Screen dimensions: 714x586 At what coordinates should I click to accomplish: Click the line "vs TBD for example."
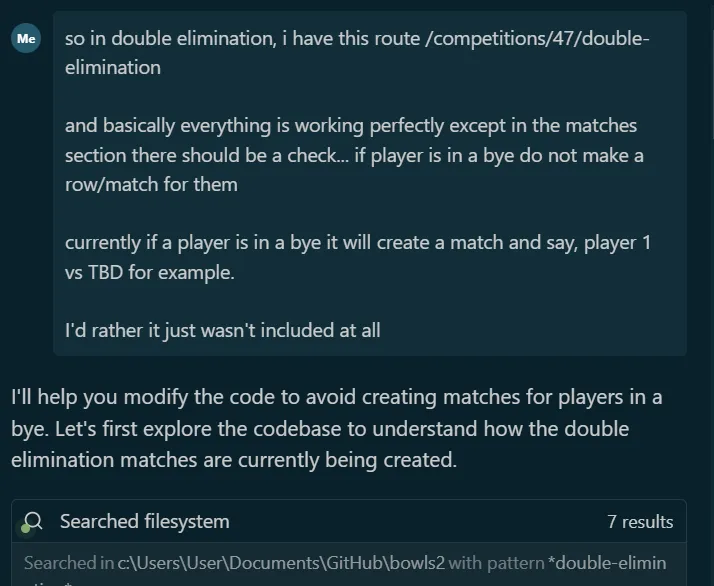tap(149, 271)
